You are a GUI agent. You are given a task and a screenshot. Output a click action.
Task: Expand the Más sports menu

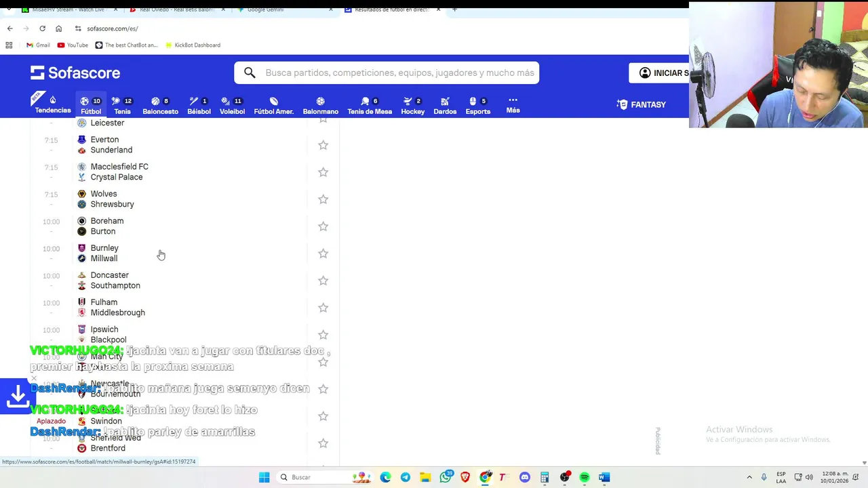[x=513, y=104]
